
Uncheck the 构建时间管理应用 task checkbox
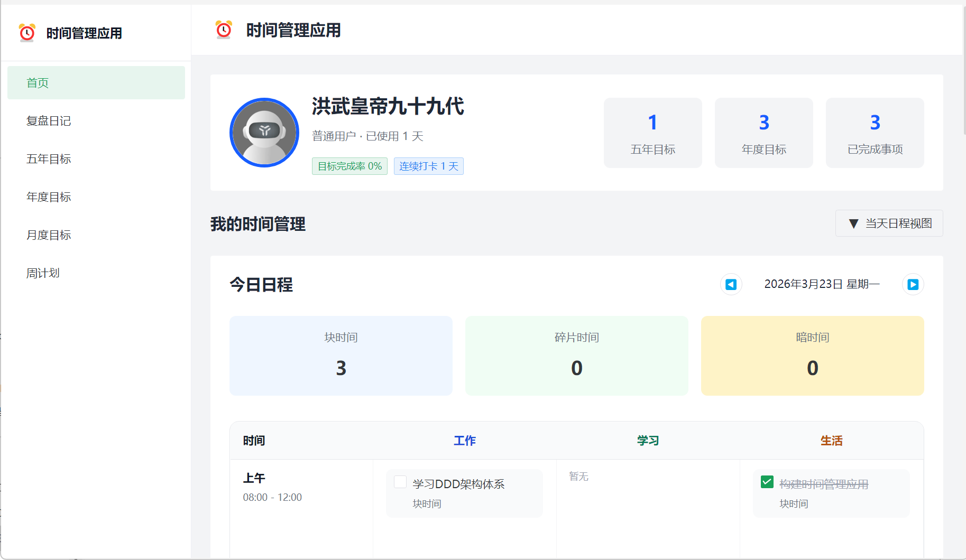click(x=767, y=482)
